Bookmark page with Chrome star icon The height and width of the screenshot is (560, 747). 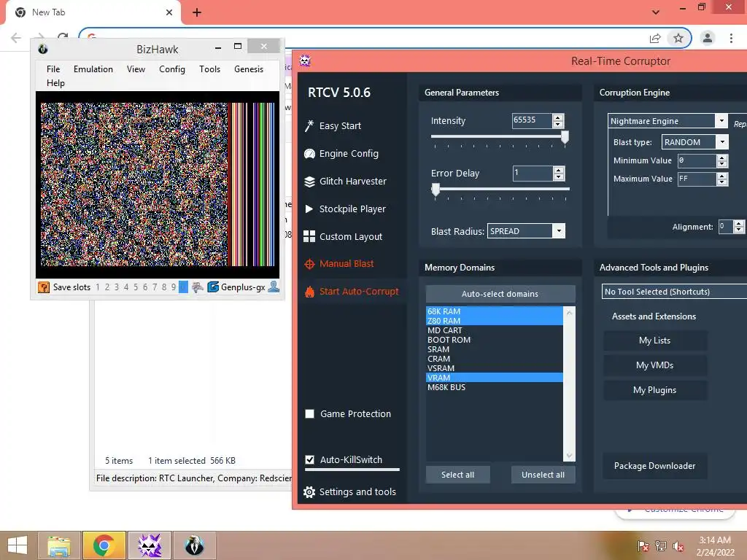coord(678,38)
